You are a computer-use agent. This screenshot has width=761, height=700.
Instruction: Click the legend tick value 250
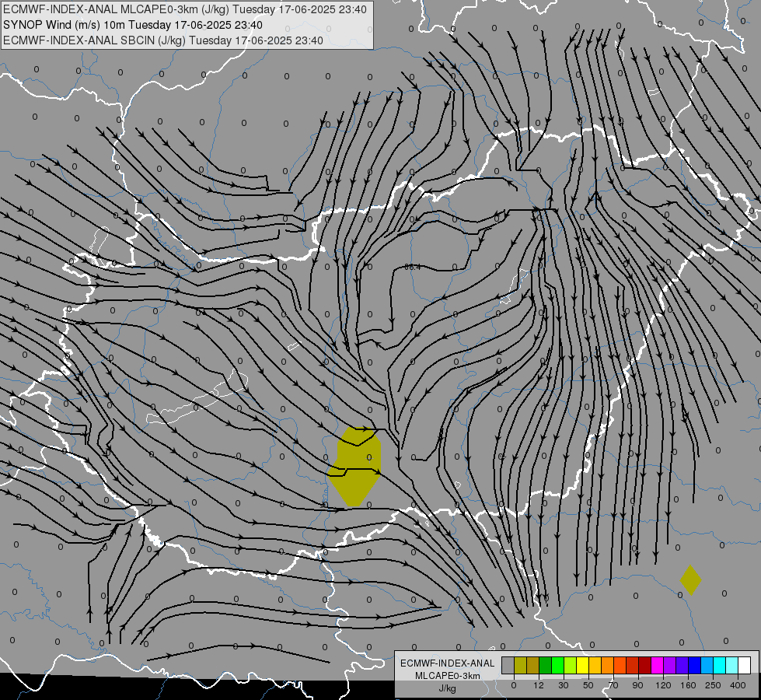click(x=713, y=685)
